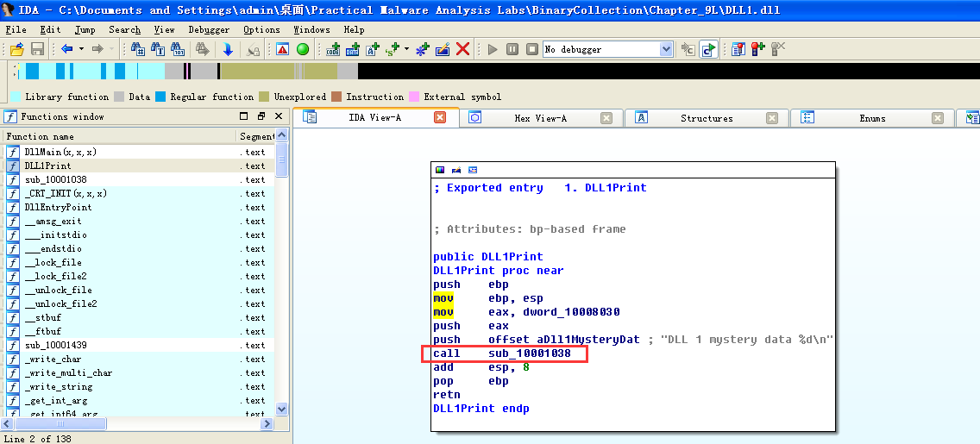Click the delete breakpoint gray icon
Viewport: 980px width, 444px height.
point(778,48)
